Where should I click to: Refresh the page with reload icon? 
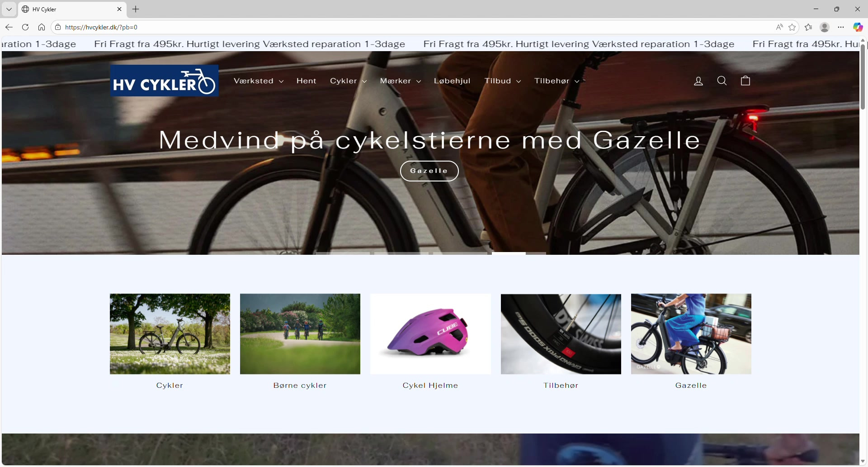[x=25, y=27]
